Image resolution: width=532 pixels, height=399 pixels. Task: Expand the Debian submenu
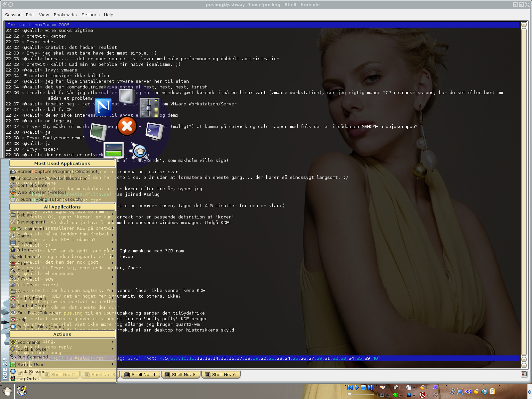[62, 215]
